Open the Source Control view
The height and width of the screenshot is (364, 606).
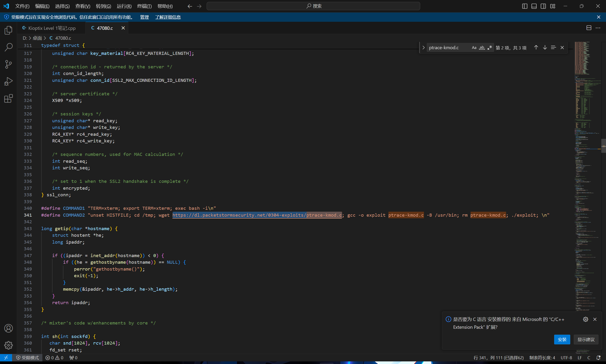[8, 65]
